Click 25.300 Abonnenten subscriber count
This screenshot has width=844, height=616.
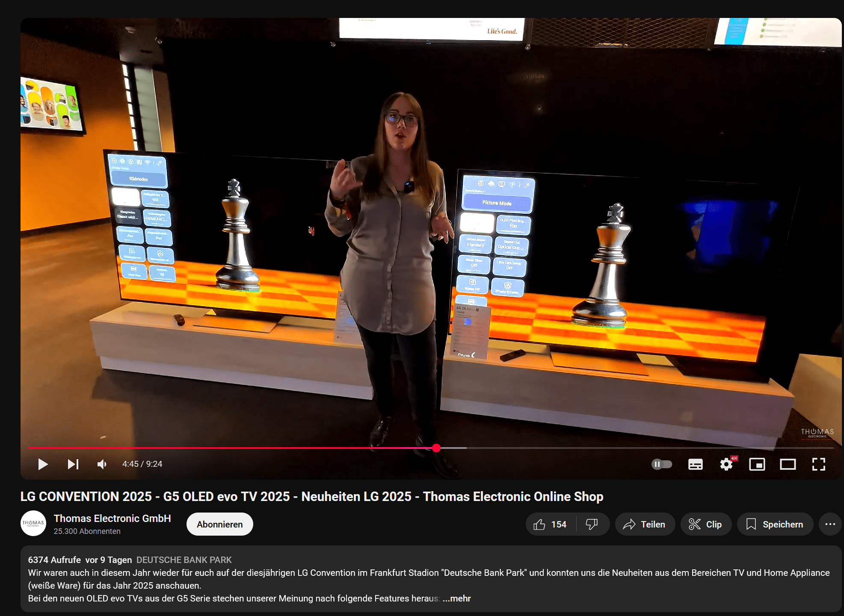coord(87,531)
